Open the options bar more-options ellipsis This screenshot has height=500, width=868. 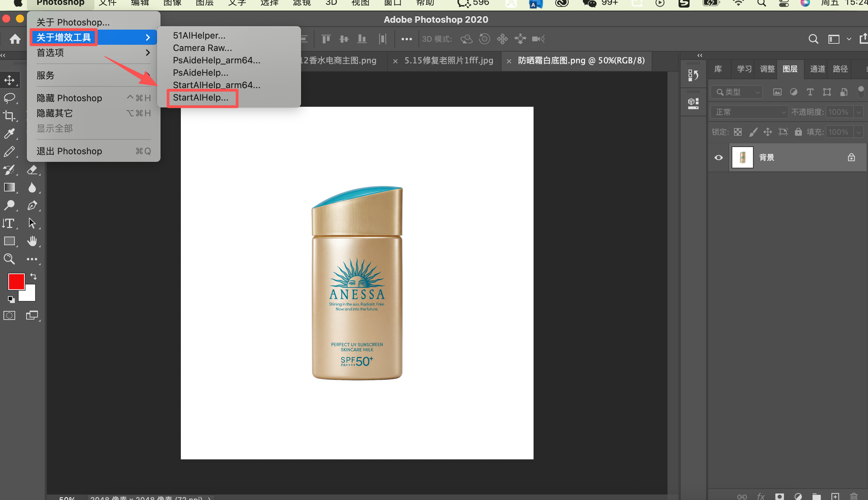click(x=406, y=39)
